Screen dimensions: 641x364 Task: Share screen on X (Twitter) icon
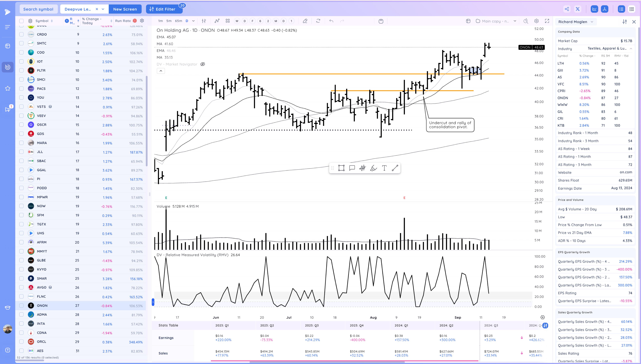578,9
